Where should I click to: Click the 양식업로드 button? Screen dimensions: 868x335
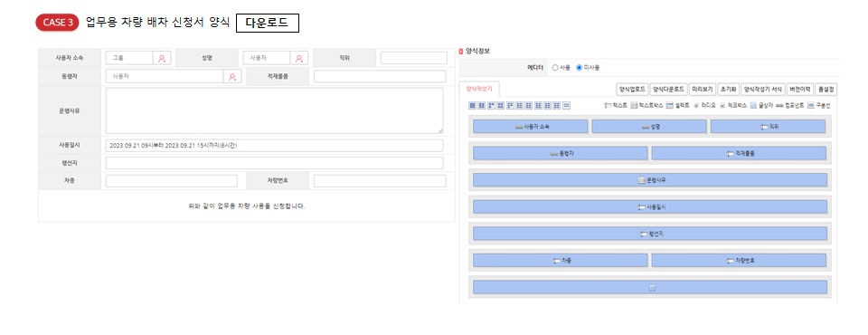(632, 90)
